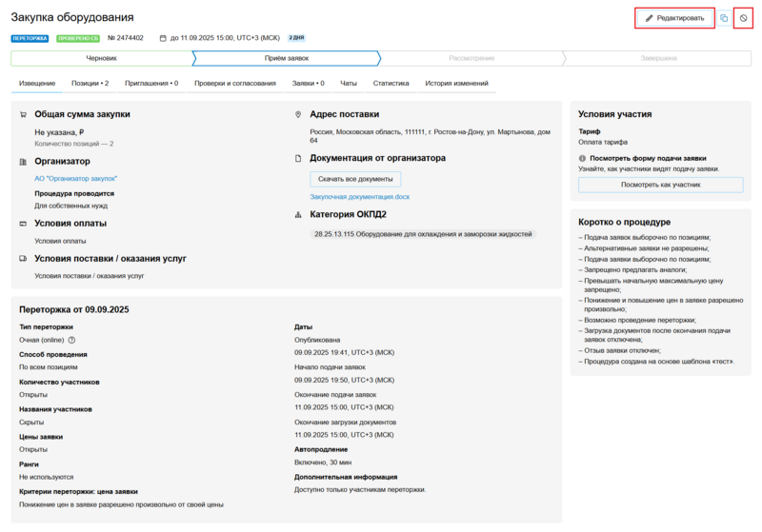Image resolution: width=762 pixels, height=532 pixels.
Task: Click the copy procedure icon
Action: point(724,18)
